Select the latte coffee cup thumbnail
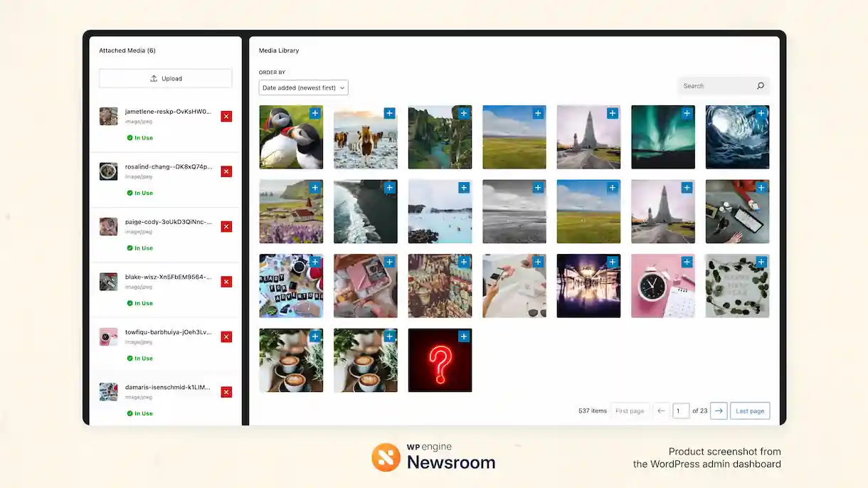 pos(291,360)
